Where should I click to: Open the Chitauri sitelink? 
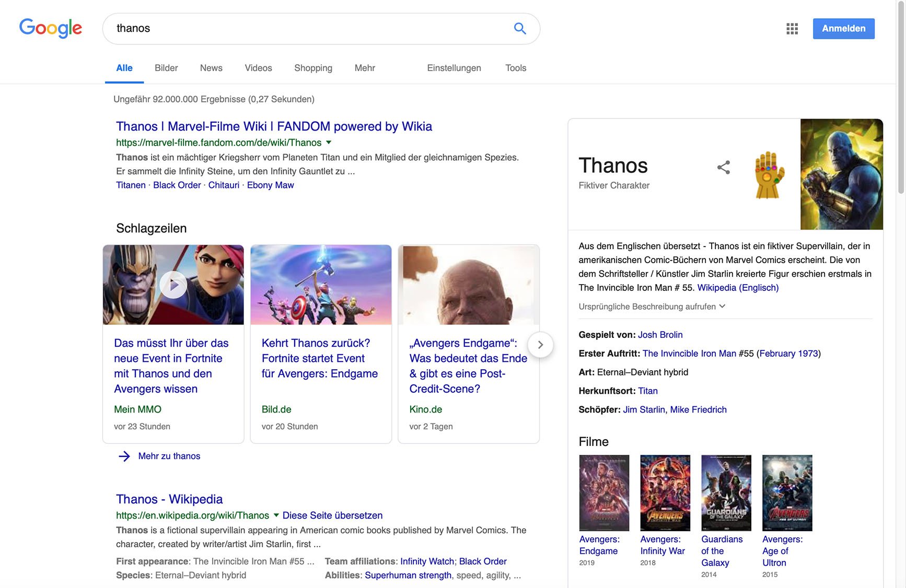[x=224, y=185]
